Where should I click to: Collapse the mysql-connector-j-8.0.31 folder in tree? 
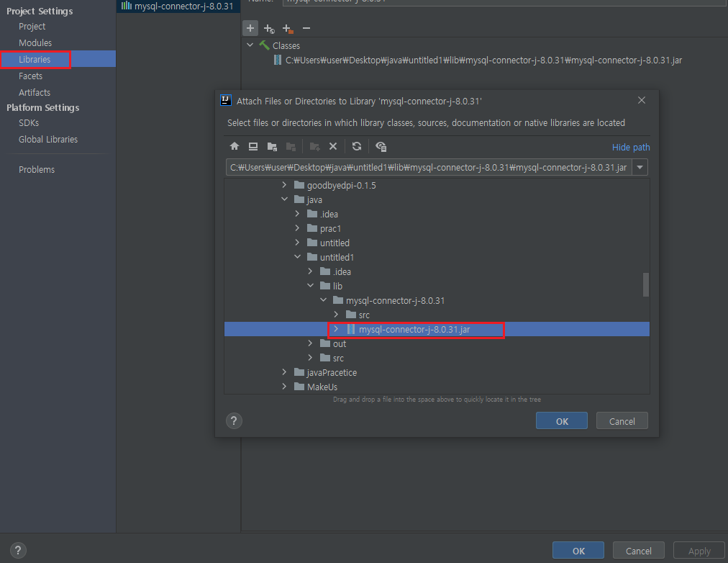pyautogui.click(x=323, y=300)
